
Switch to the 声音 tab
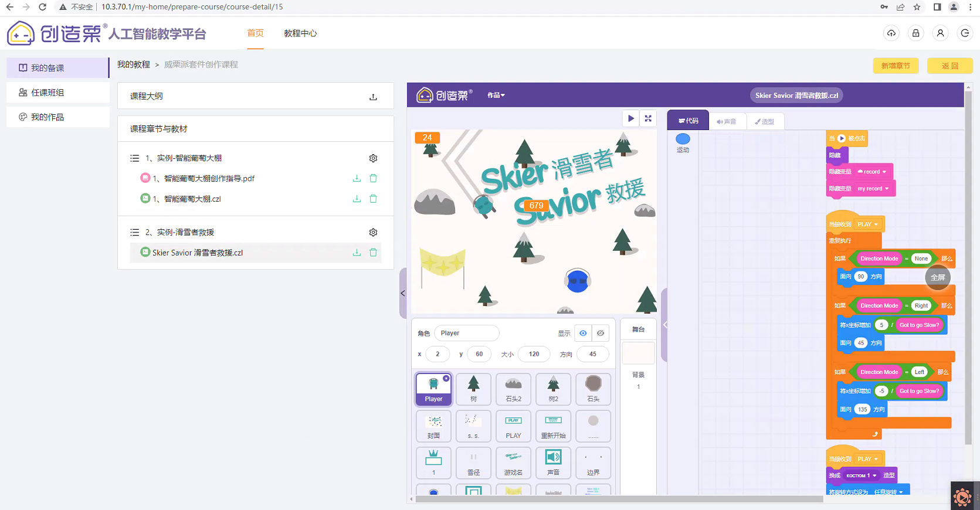727,121
